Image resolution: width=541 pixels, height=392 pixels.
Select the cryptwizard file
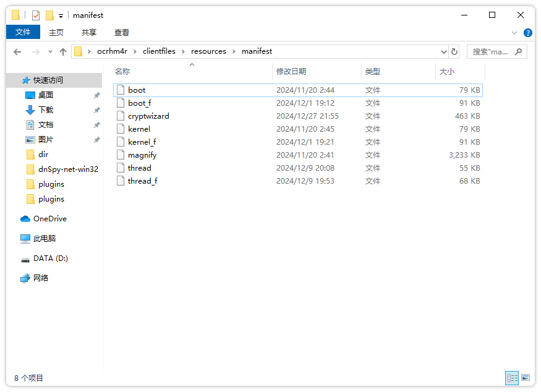coord(148,116)
